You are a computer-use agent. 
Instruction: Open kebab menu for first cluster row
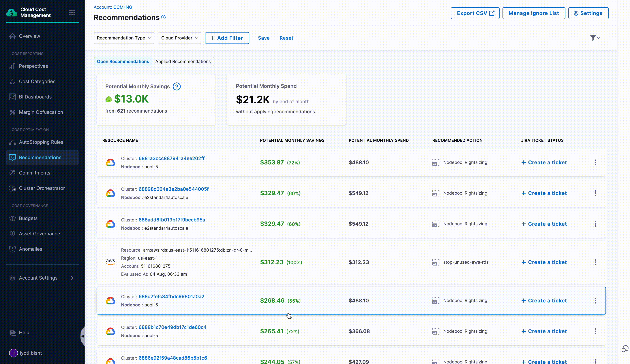coord(595,162)
